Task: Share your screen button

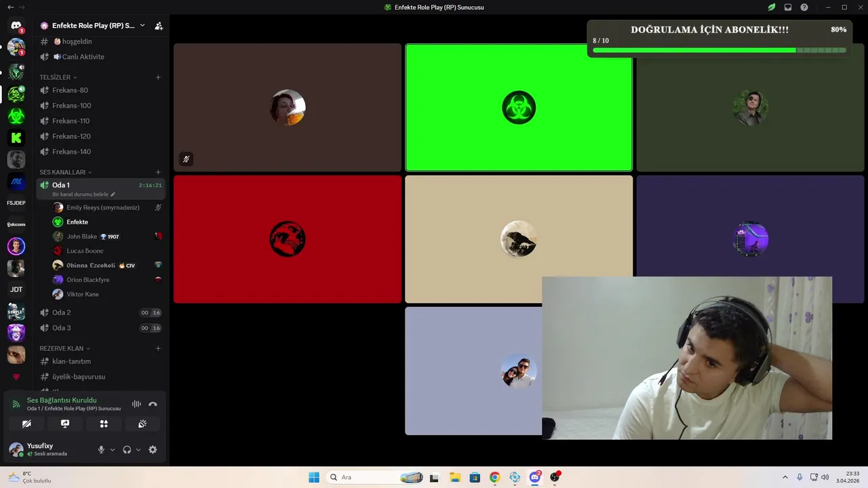Action: pyautogui.click(x=65, y=424)
